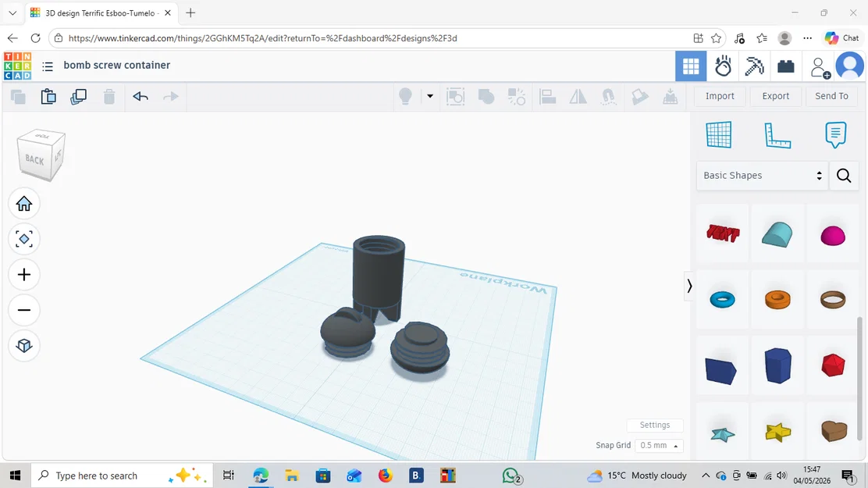Screen dimensions: 868x488
Task: Open workplane Settings button
Action: pos(655,425)
